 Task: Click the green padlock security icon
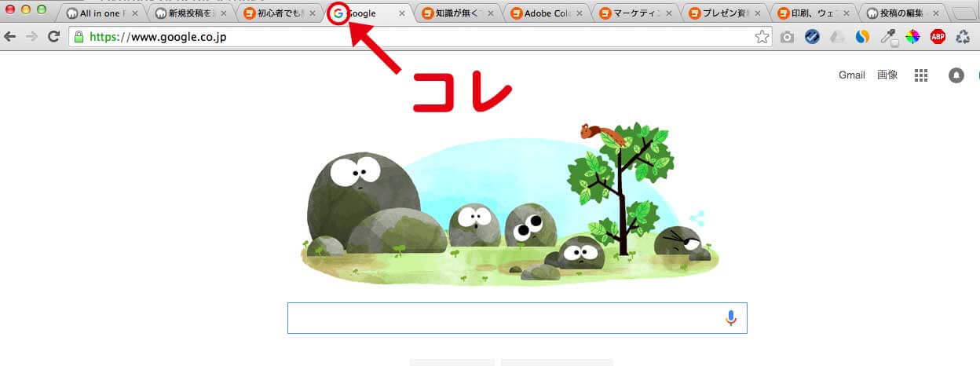(78, 36)
